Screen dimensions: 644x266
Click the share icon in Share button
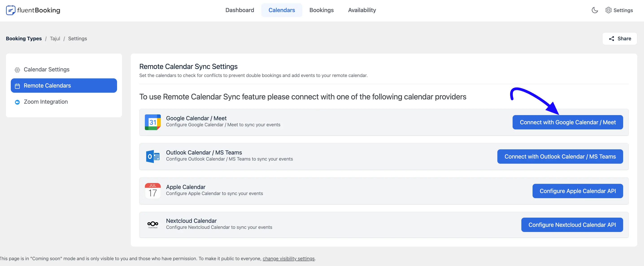point(611,39)
